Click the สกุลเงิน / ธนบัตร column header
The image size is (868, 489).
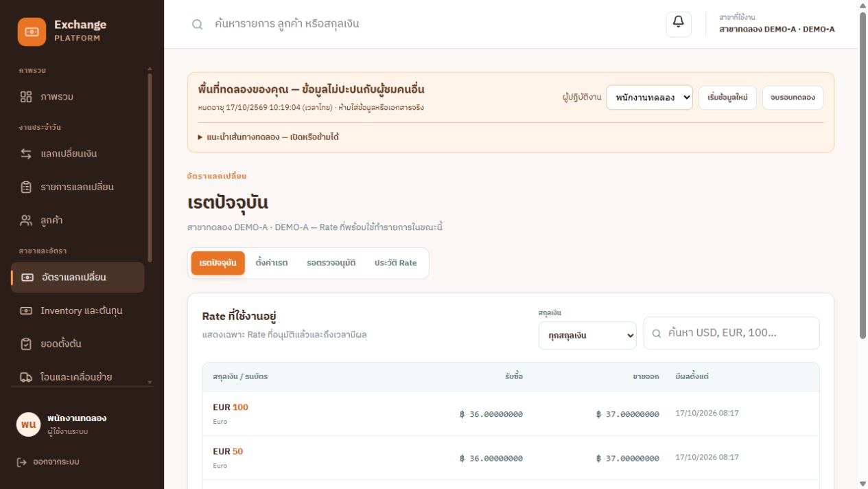click(x=240, y=376)
